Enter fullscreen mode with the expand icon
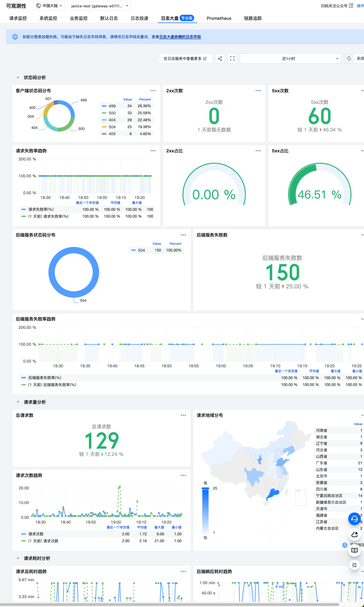 pos(232,59)
